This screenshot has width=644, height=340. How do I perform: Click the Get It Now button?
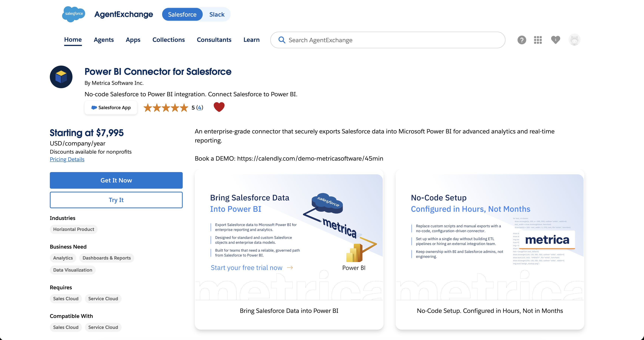(x=116, y=180)
